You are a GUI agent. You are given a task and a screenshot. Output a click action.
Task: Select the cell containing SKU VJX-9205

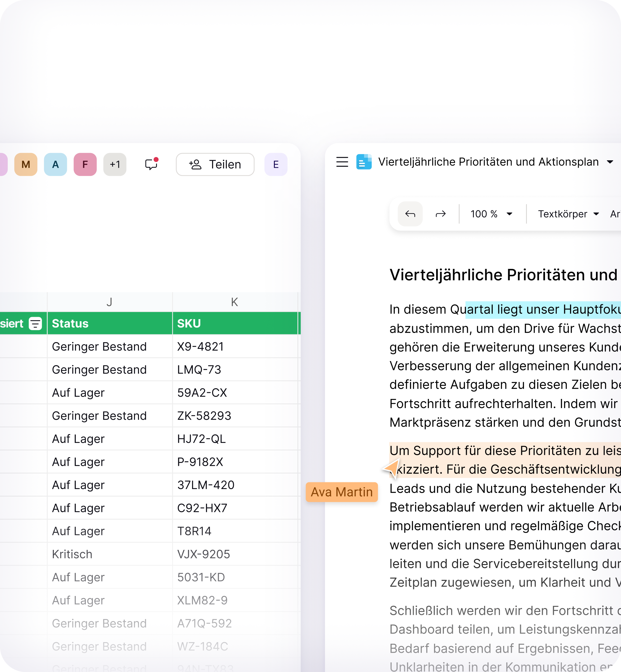(x=234, y=554)
